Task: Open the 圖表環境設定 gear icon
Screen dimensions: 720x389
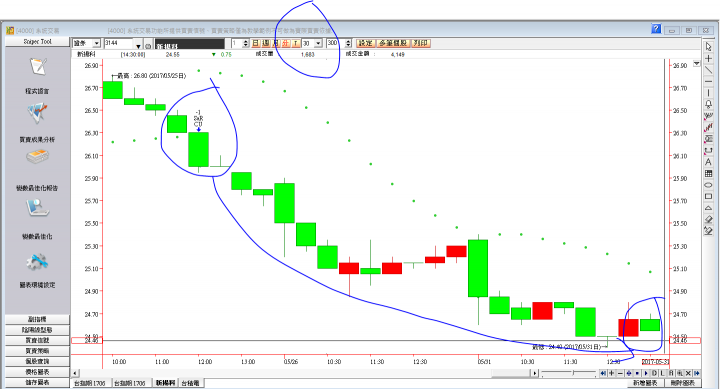Action: 37,262
